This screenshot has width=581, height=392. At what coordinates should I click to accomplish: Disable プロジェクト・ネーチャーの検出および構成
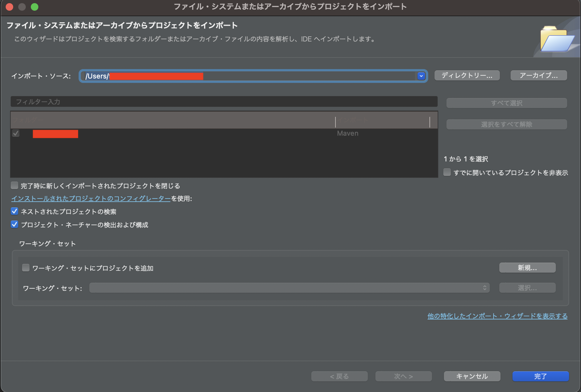click(x=14, y=225)
